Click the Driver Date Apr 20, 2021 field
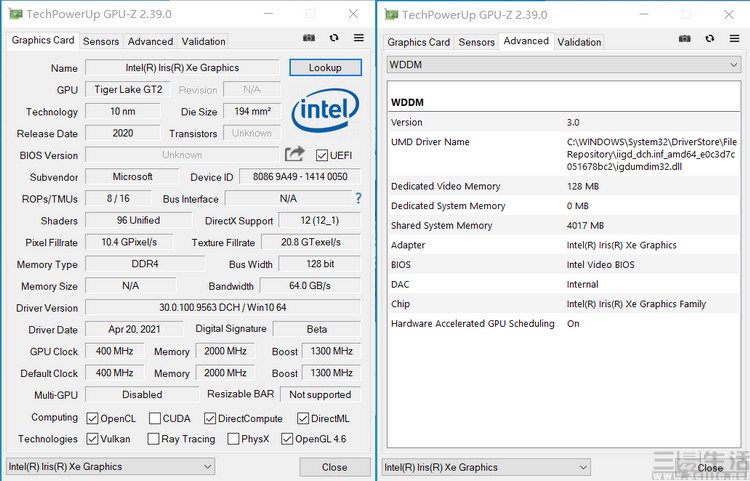This screenshot has width=750, height=481. 134,329
